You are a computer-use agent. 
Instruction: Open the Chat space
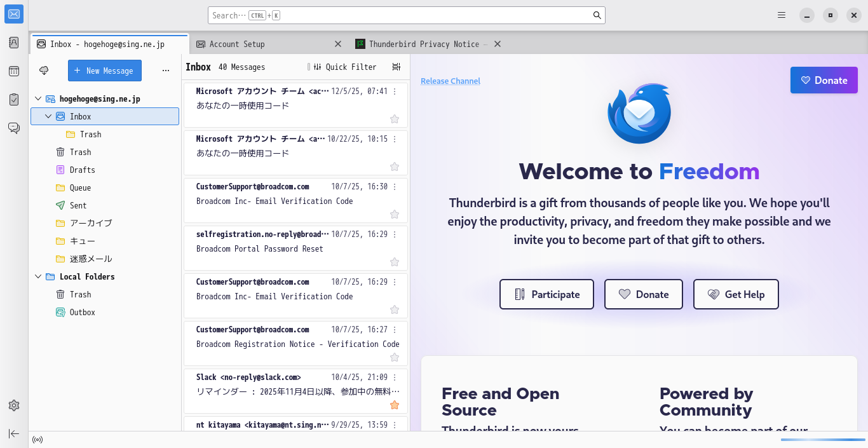pos(14,127)
